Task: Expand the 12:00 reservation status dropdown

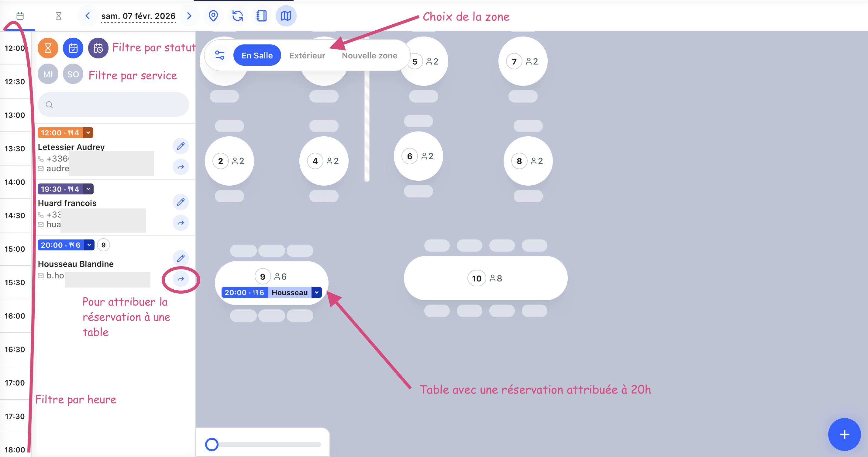Action: (x=88, y=133)
